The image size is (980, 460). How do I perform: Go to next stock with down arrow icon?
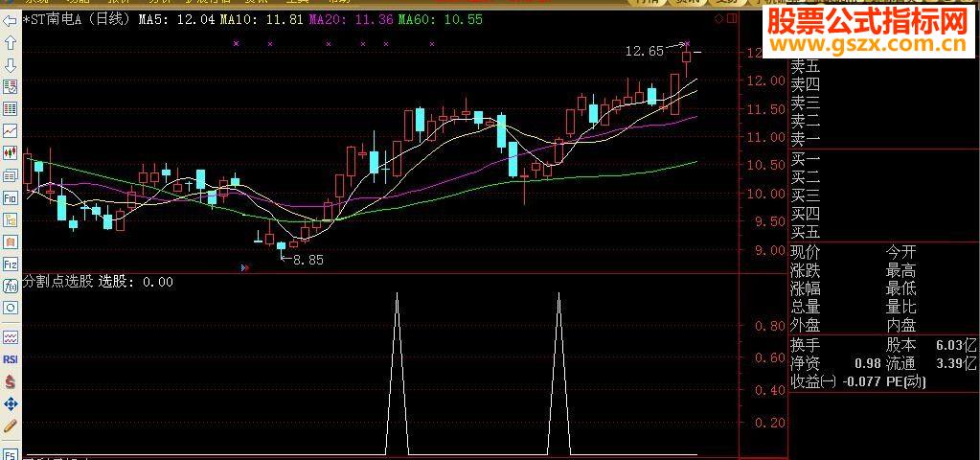point(10,65)
